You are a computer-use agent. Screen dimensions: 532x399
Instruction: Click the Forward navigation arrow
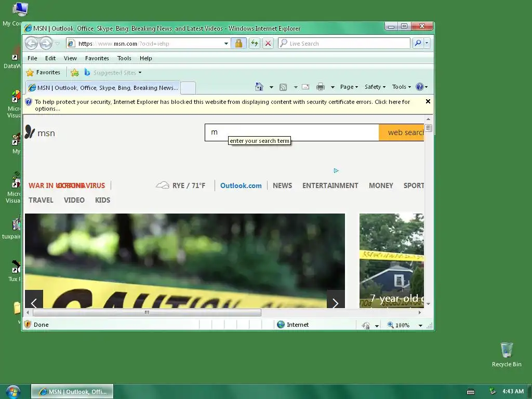pos(46,43)
